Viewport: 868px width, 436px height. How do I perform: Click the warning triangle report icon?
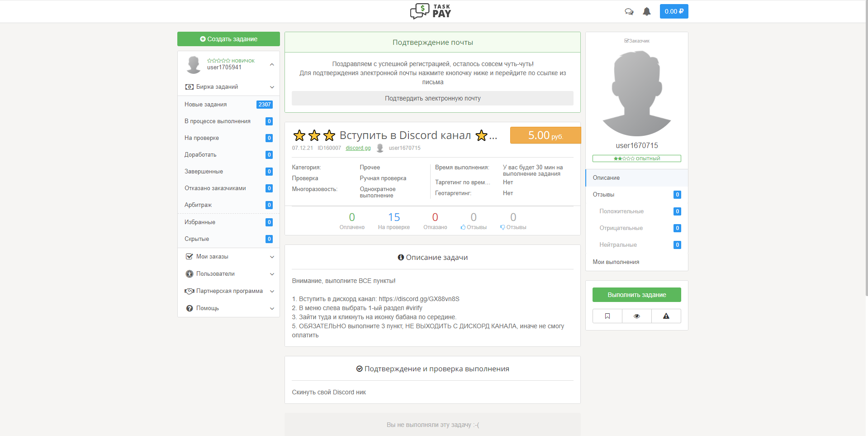[x=666, y=316]
